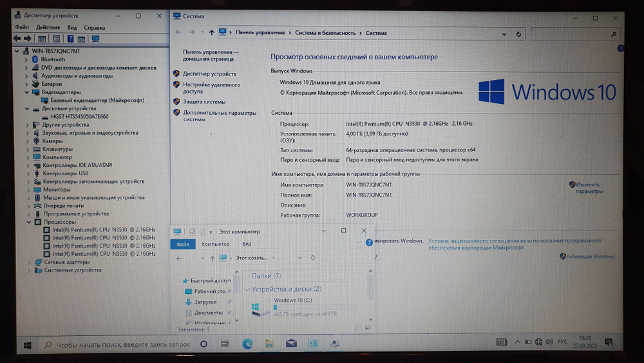
Task: Open address bar history dropdown in System window
Action: (x=504, y=34)
